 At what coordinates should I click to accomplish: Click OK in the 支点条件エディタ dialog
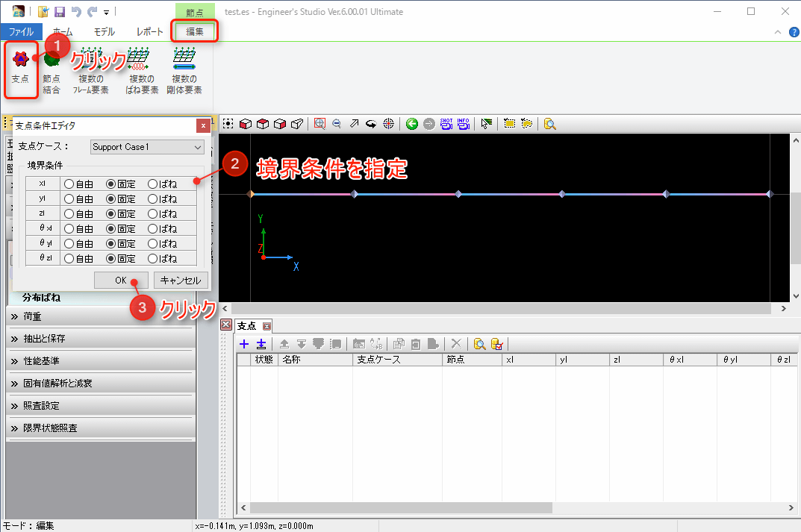point(121,281)
